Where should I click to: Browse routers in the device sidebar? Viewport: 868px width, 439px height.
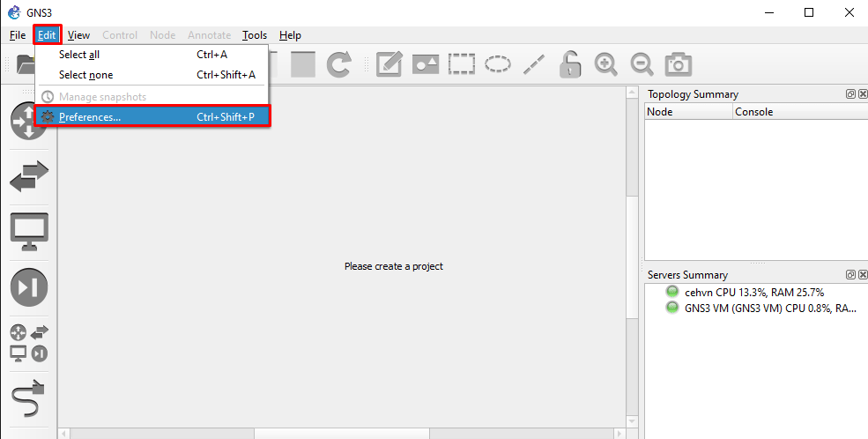click(27, 122)
